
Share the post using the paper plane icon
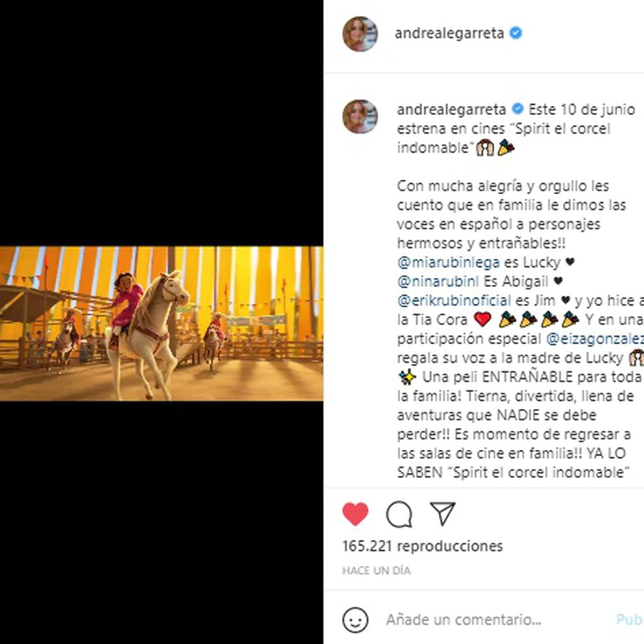[x=442, y=514]
